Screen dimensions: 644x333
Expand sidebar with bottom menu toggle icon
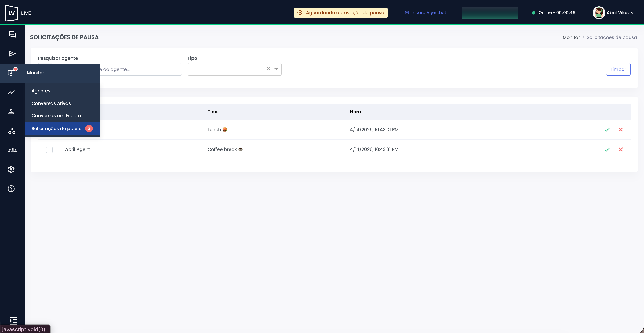(13, 320)
